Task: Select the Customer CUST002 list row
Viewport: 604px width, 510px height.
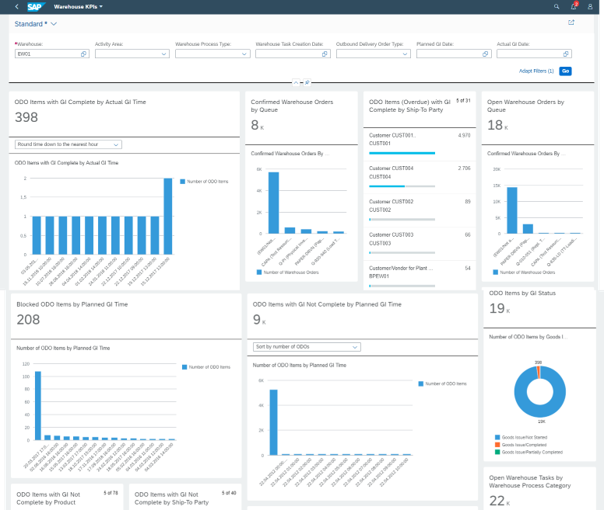Action: coord(419,211)
